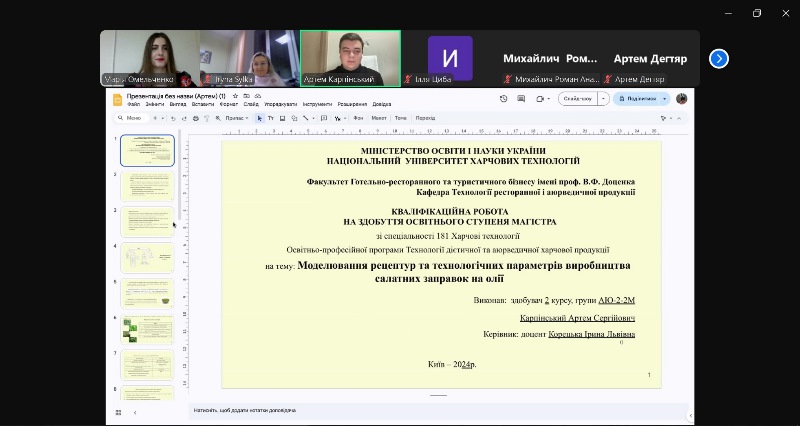Select the cursor selection tool
Screen dimensions: 800x426
(x=260, y=118)
